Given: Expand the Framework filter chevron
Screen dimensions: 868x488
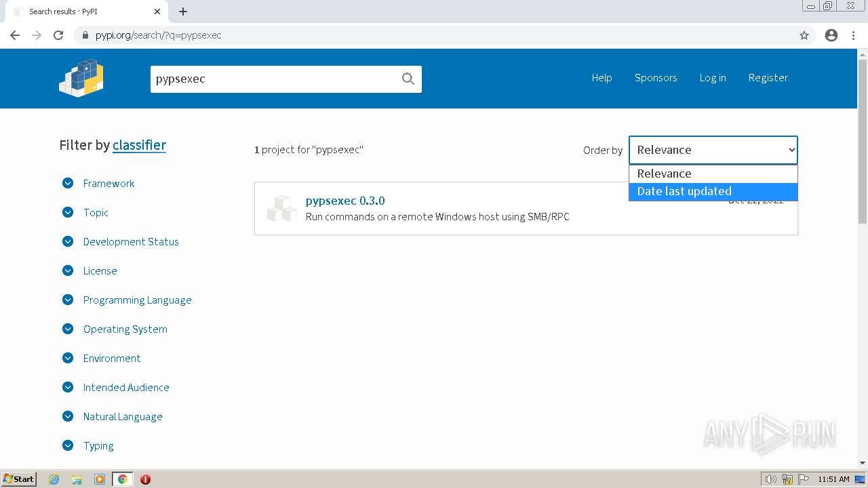Looking at the screenshot, I should point(68,183).
